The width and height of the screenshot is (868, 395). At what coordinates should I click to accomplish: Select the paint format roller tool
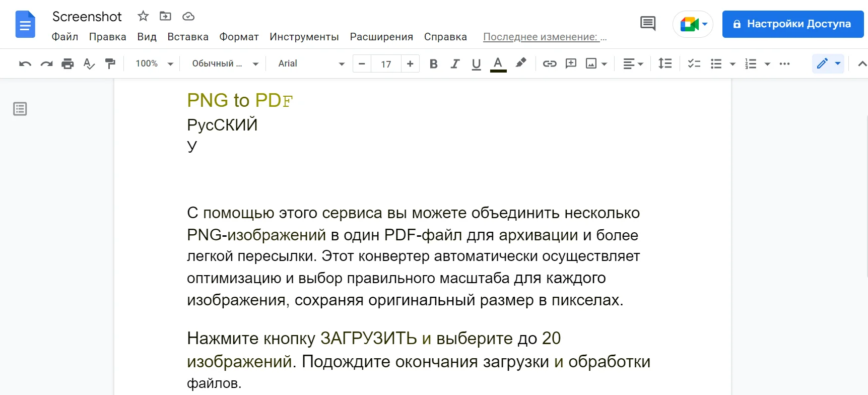[110, 63]
